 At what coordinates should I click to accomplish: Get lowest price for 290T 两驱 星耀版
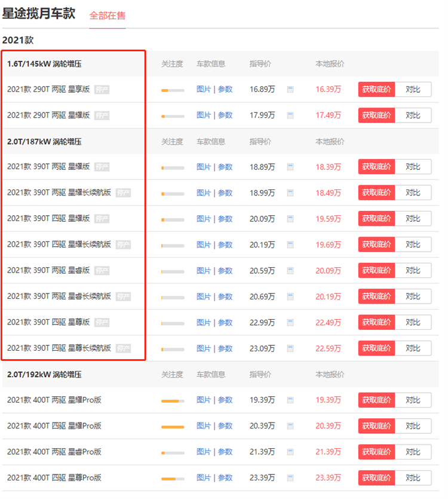tap(376, 115)
